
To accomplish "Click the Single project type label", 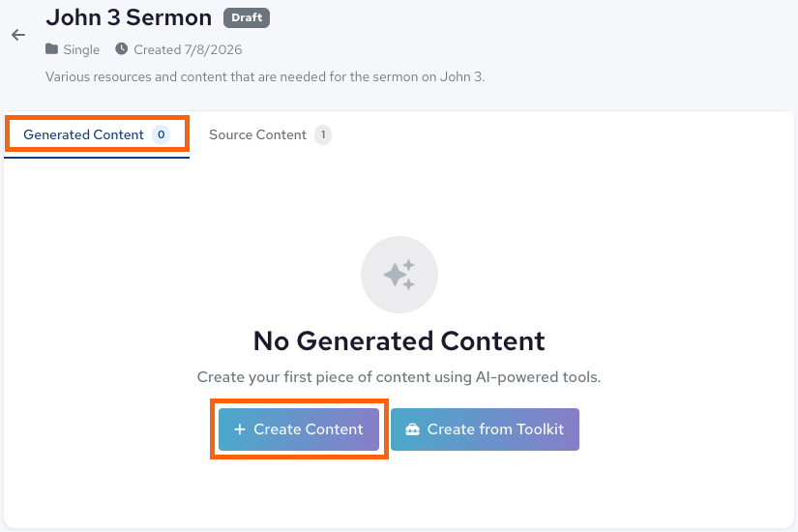I will (81, 49).
